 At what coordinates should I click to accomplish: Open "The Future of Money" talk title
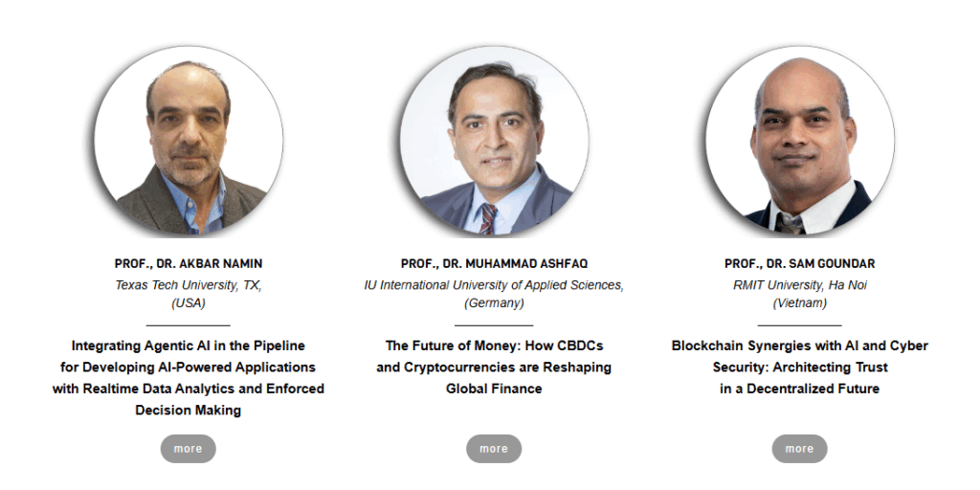pyautogui.click(x=494, y=346)
